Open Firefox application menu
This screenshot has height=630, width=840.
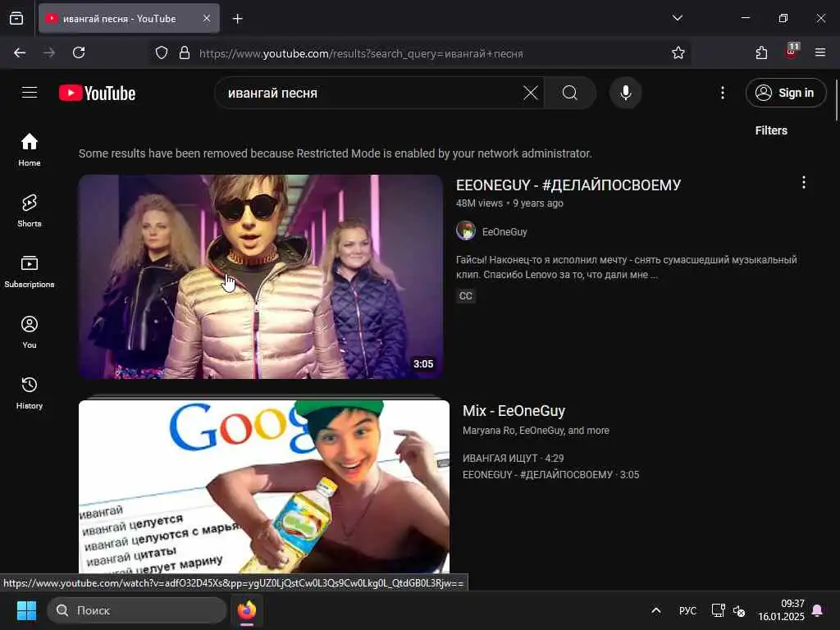point(820,52)
